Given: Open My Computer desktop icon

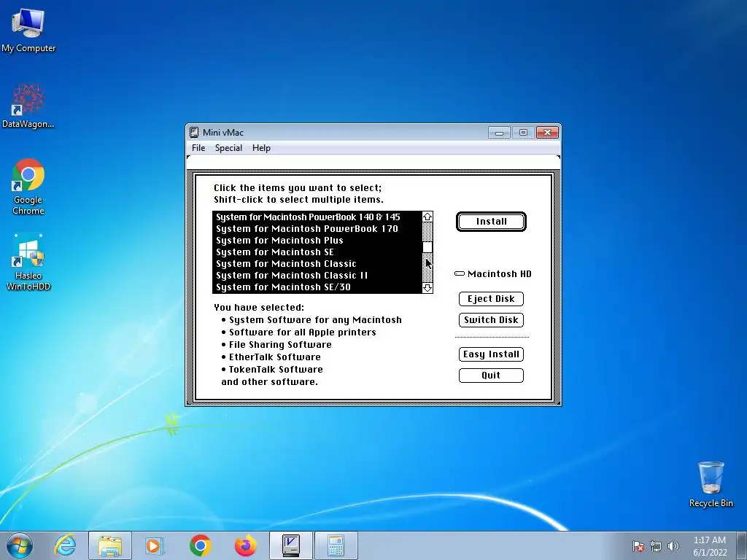Looking at the screenshot, I should pos(28,29).
